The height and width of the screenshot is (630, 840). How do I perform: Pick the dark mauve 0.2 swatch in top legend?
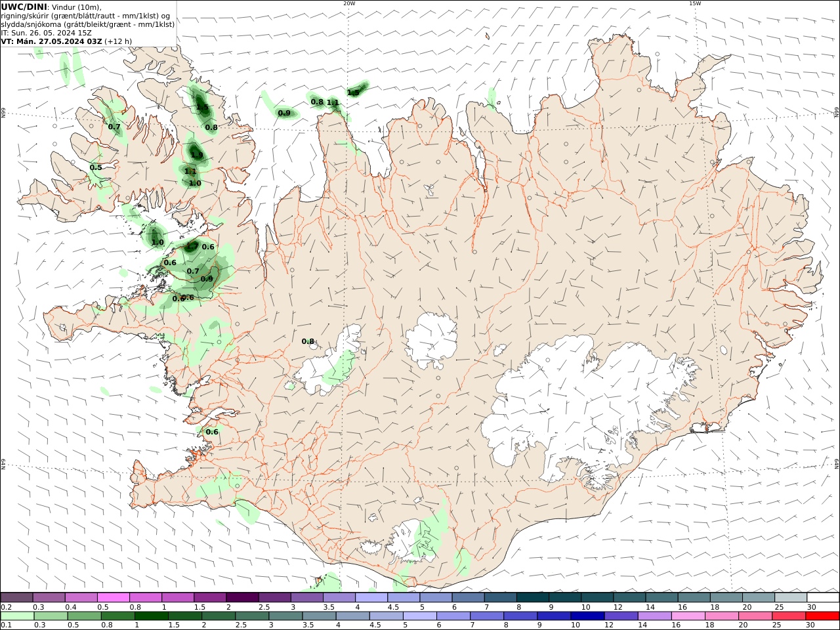coord(16,597)
